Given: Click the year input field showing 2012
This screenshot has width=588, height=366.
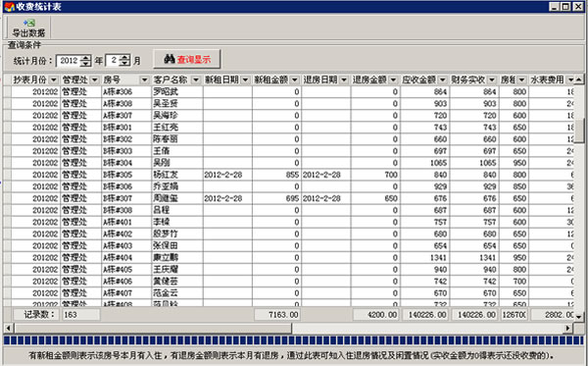Looking at the screenshot, I should (69, 61).
